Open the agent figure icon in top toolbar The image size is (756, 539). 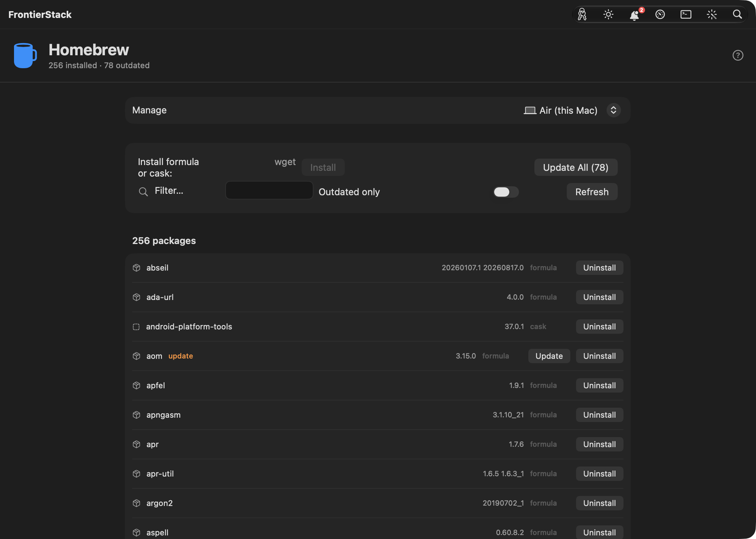click(582, 15)
